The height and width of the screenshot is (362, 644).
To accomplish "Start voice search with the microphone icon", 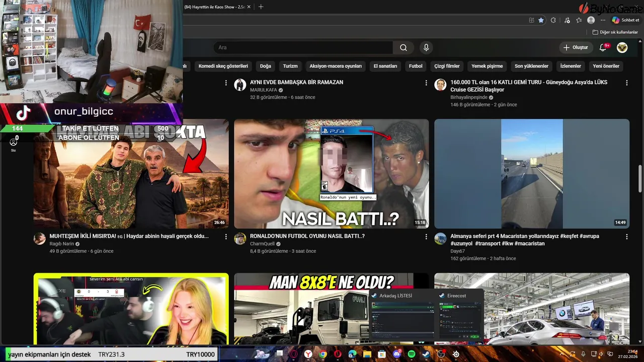I will pyautogui.click(x=426, y=48).
